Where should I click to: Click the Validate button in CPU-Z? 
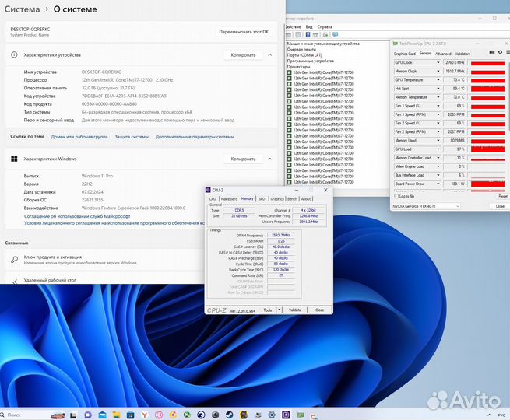(x=294, y=310)
